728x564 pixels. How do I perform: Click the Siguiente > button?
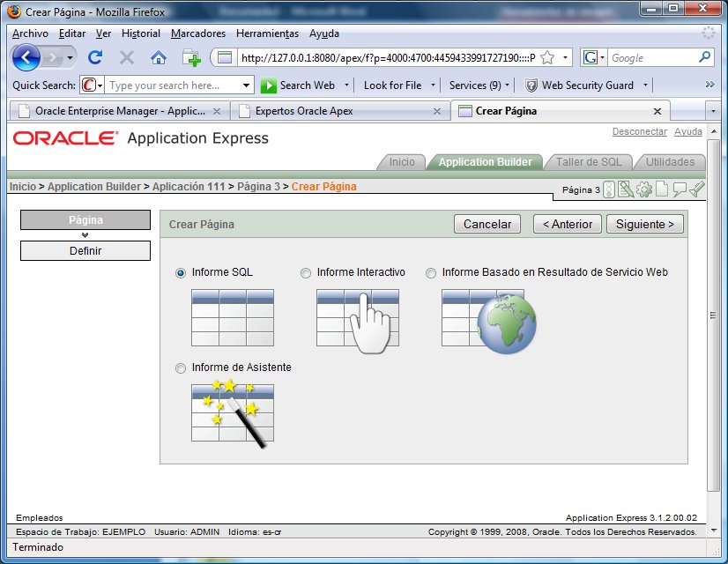[x=645, y=224]
